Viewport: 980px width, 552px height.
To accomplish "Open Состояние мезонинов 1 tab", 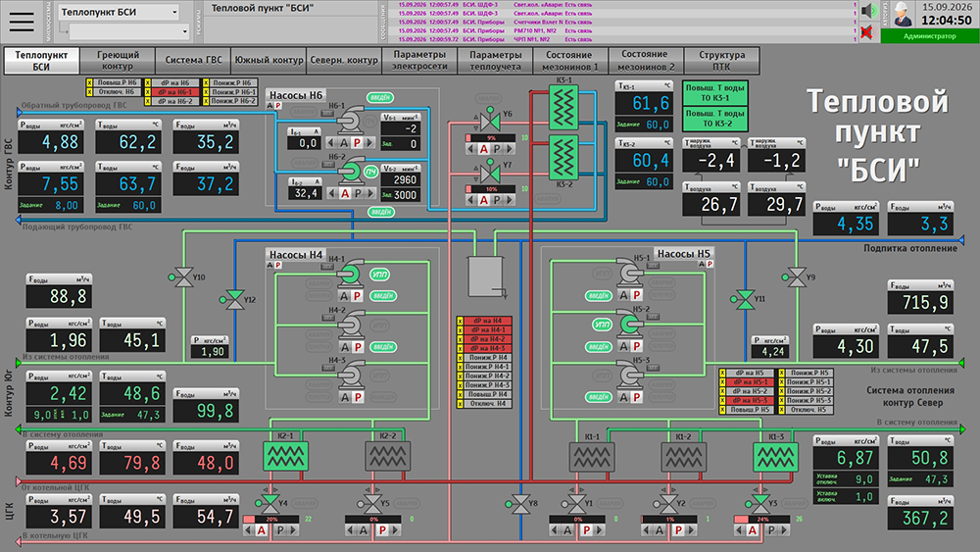I will (570, 61).
